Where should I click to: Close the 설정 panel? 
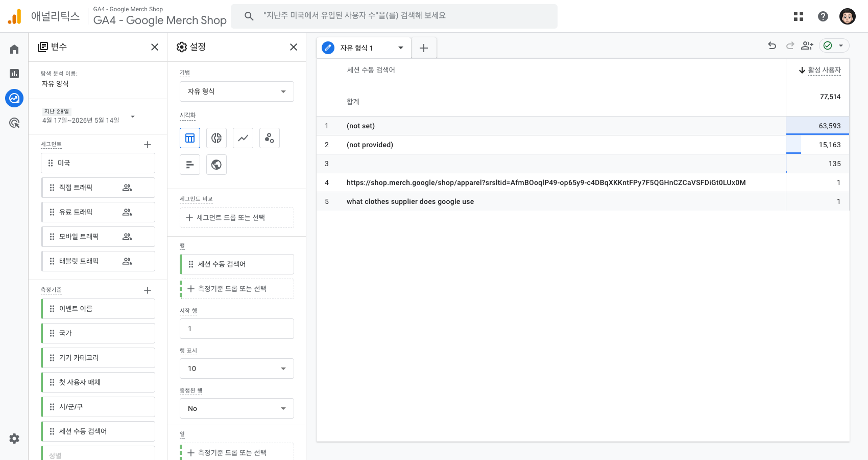tap(294, 47)
